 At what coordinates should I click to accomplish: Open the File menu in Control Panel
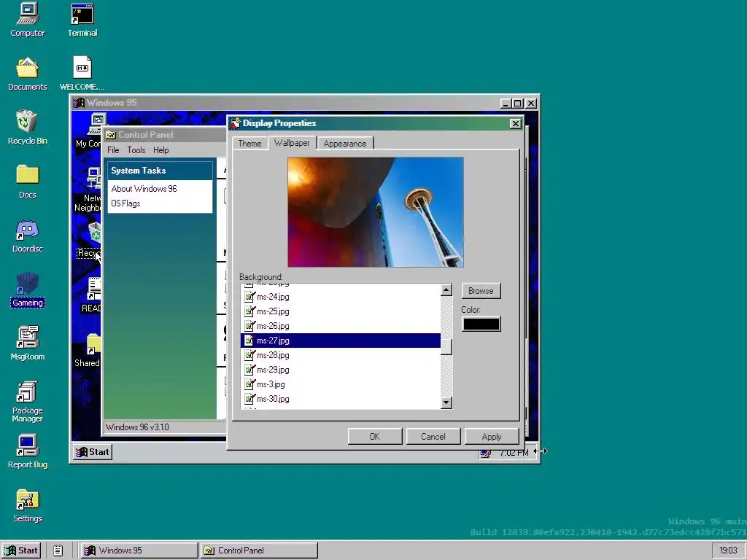coord(113,150)
